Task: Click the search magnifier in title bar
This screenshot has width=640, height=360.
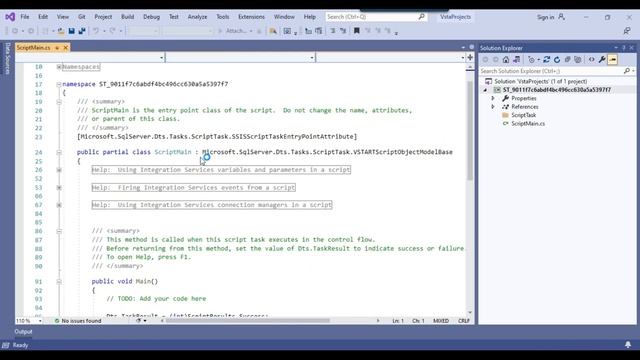Action: click(x=422, y=17)
